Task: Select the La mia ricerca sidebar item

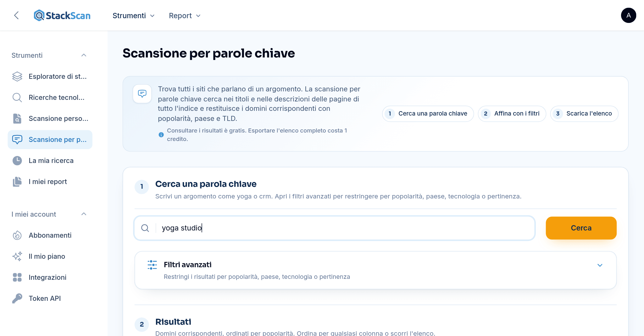Action: point(50,160)
